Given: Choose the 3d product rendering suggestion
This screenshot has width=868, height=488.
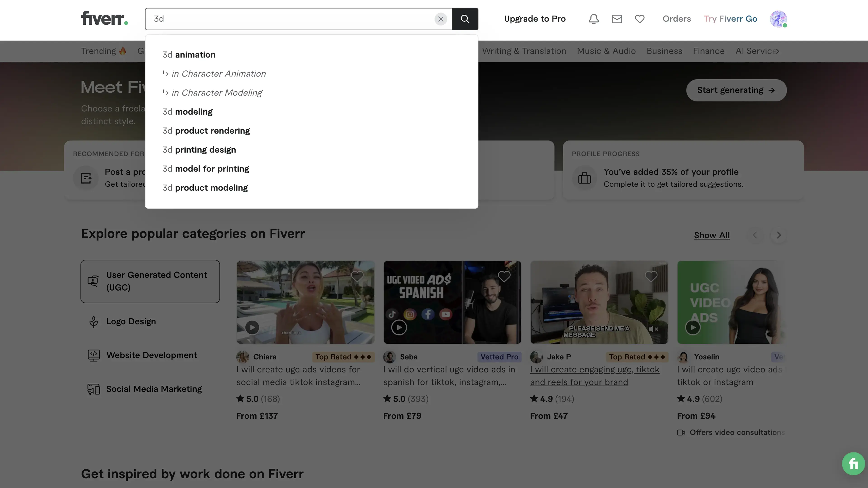Looking at the screenshot, I should click(206, 131).
